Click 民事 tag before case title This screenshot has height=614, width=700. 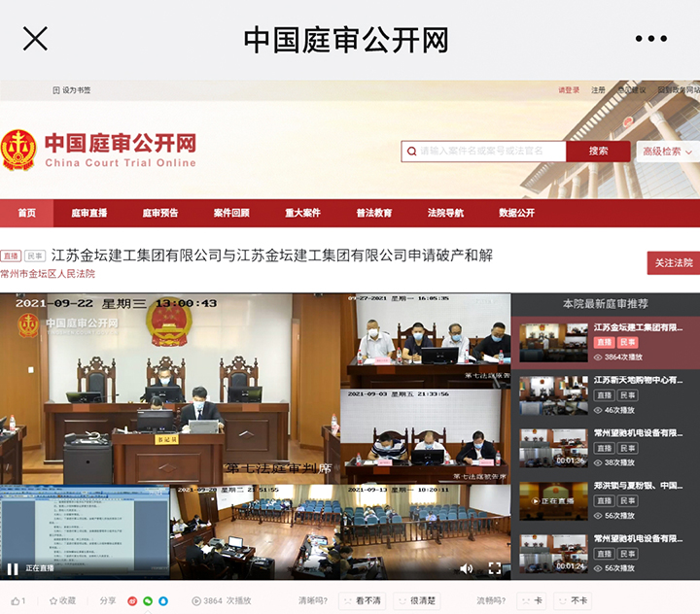tap(35, 256)
